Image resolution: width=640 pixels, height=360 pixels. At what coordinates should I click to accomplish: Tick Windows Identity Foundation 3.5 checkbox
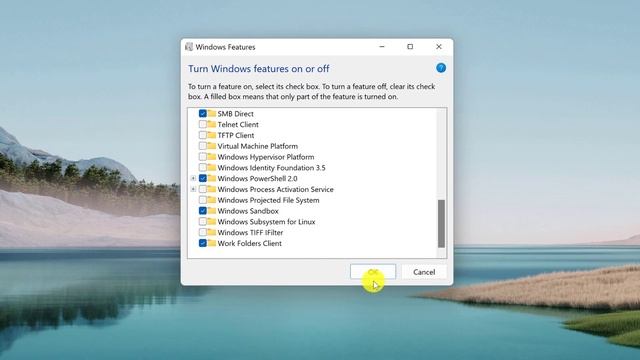202,167
